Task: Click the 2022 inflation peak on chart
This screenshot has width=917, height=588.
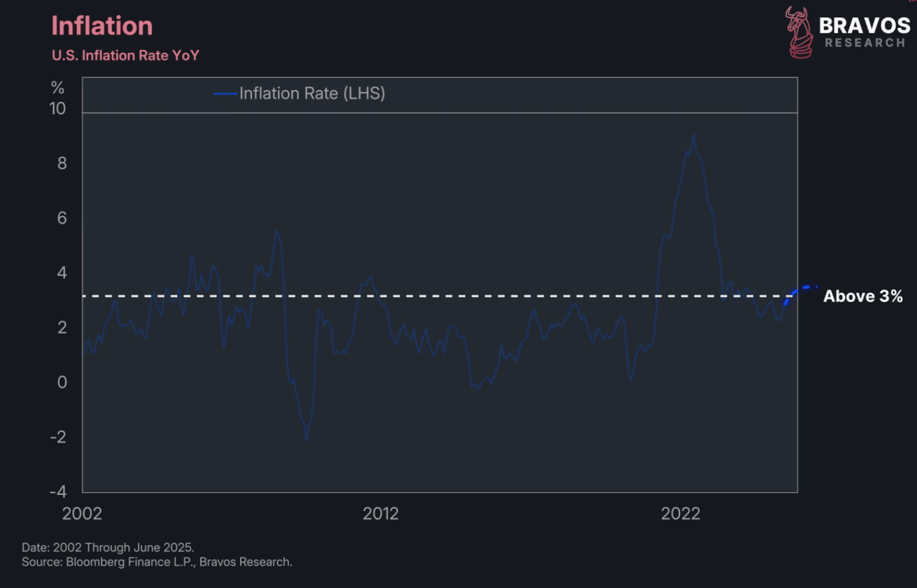Action: [693, 136]
